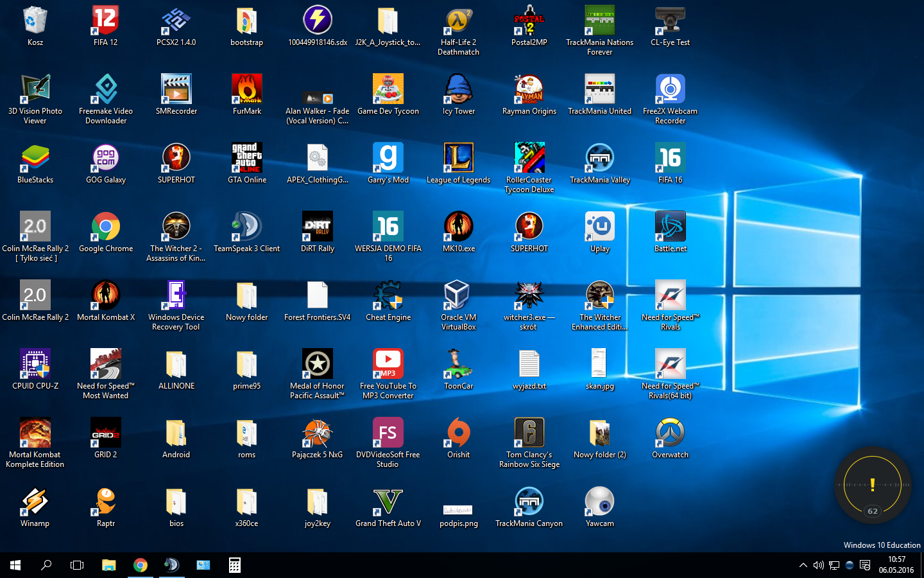This screenshot has width=924, height=578.
Task: Select wyjazd.txt file
Action: 529,364
